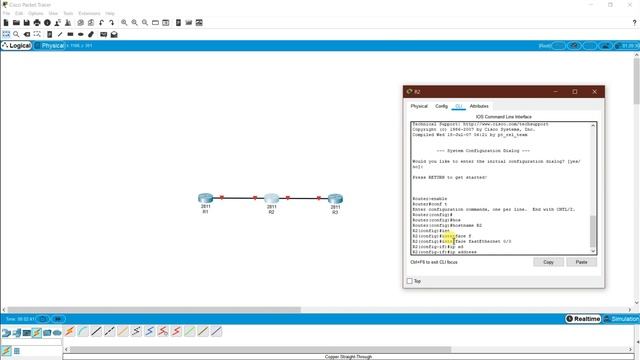Choose the Select tool in second toolbar
Viewport: 640px width, 360px height.
pos(6,34)
